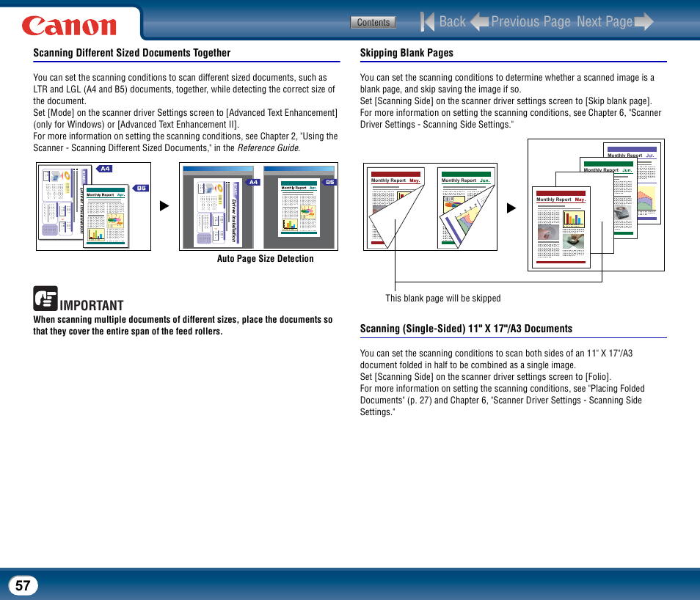
Task: Click the 'When scanning multiple documents' warning text
Action: pyautogui.click(x=183, y=326)
